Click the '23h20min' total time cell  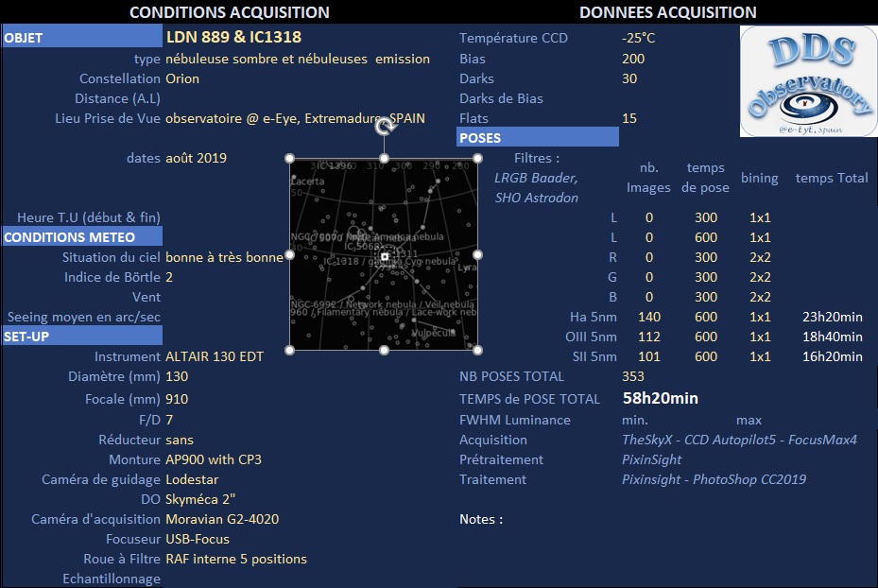tap(832, 317)
